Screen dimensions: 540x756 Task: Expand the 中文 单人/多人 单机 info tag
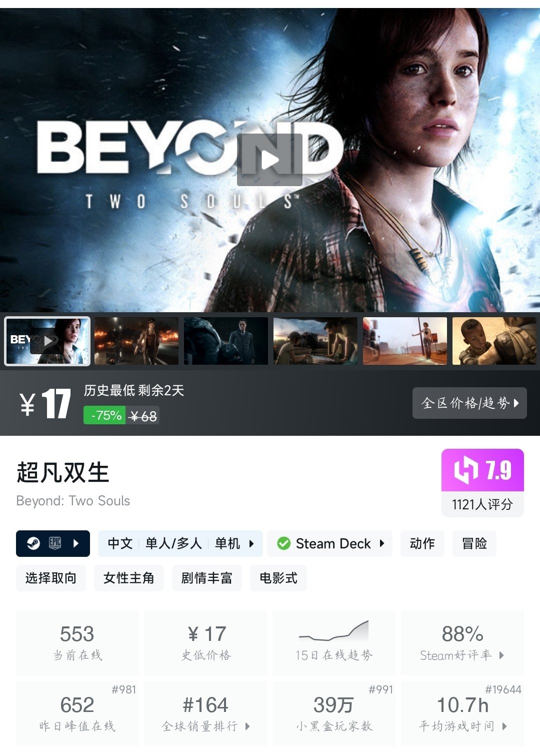click(x=180, y=543)
